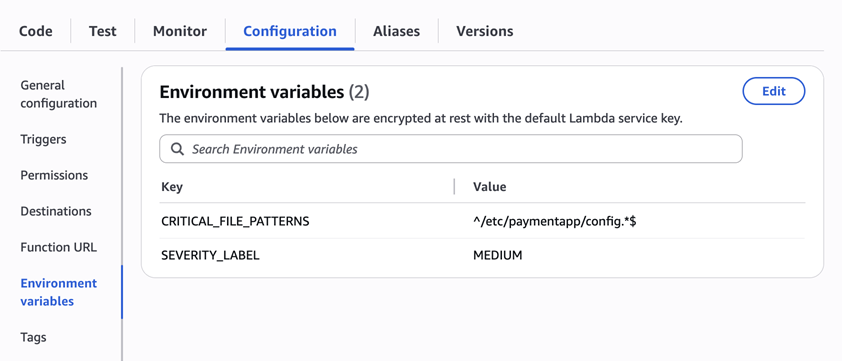Select Environment variables in sidebar
Viewport: 842px width, 361px height.
59,292
